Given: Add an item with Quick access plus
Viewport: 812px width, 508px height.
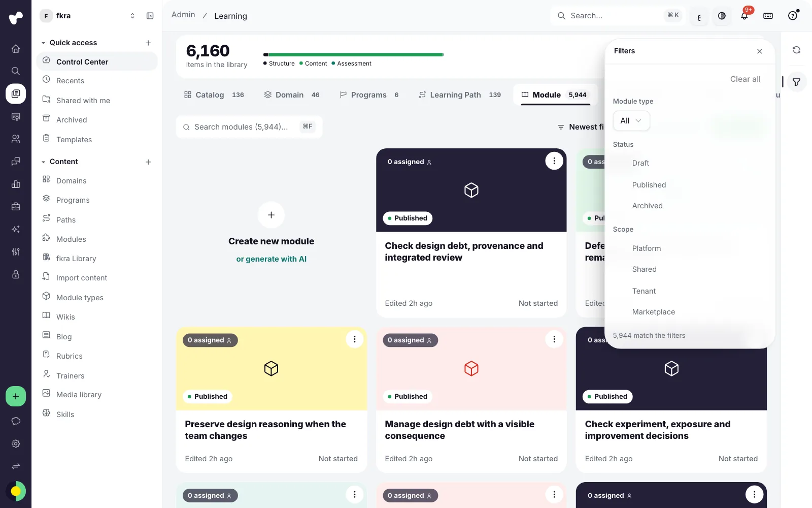Looking at the screenshot, I should click(148, 43).
